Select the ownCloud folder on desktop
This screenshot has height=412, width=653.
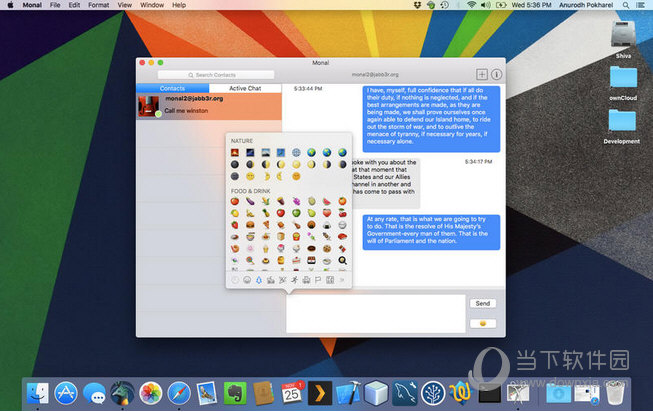623,83
